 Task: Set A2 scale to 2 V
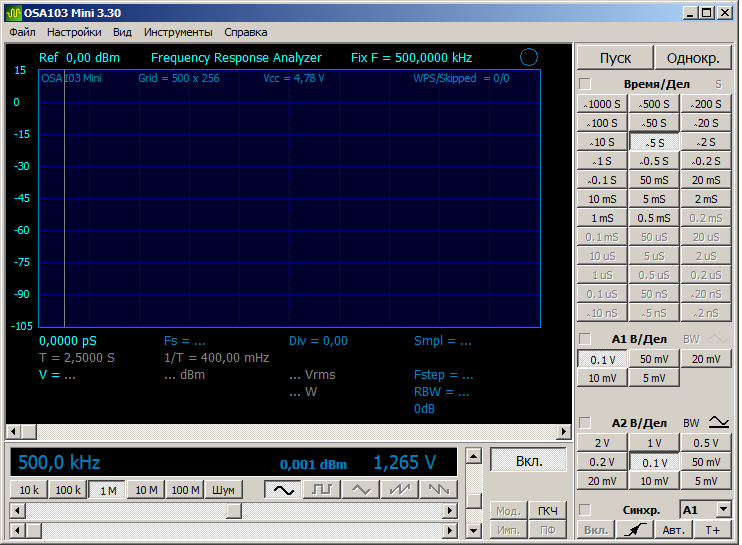[x=602, y=443]
